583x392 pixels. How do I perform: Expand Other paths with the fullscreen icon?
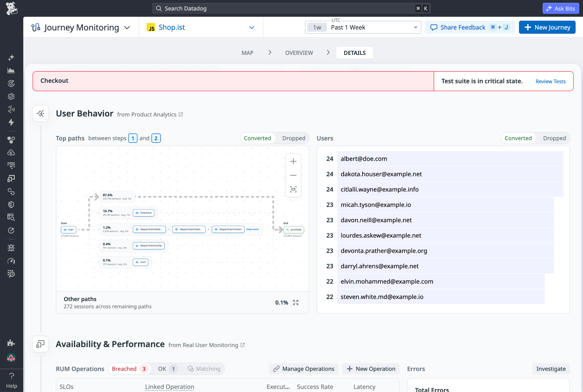[296, 302]
